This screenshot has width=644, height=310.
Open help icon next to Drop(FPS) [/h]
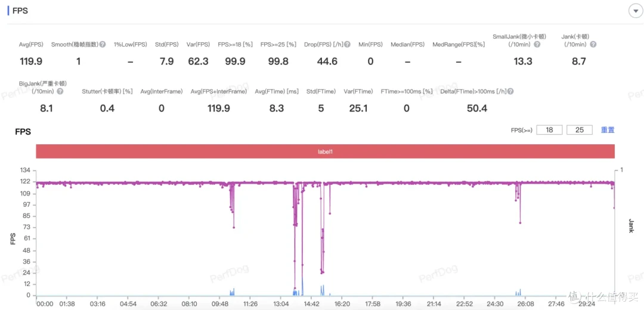348,44
